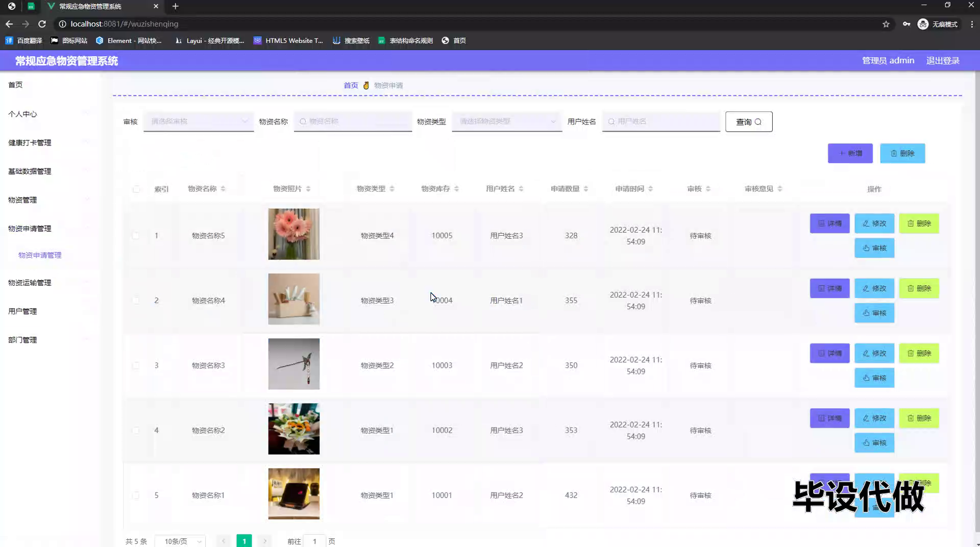Screen dimensions: 980x547
Task: Sort by 审核 column sort icon
Action: [x=708, y=189]
